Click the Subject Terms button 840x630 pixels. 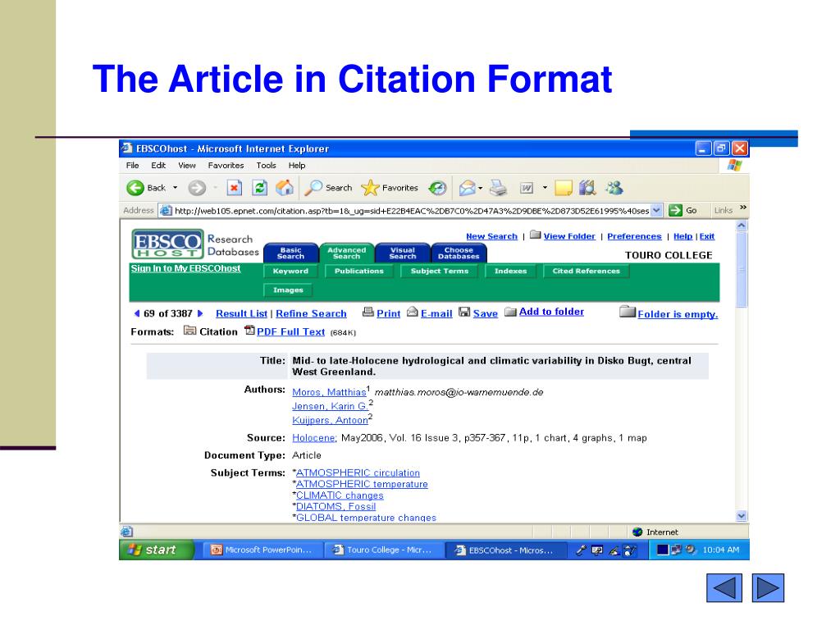(x=440, y=271)
